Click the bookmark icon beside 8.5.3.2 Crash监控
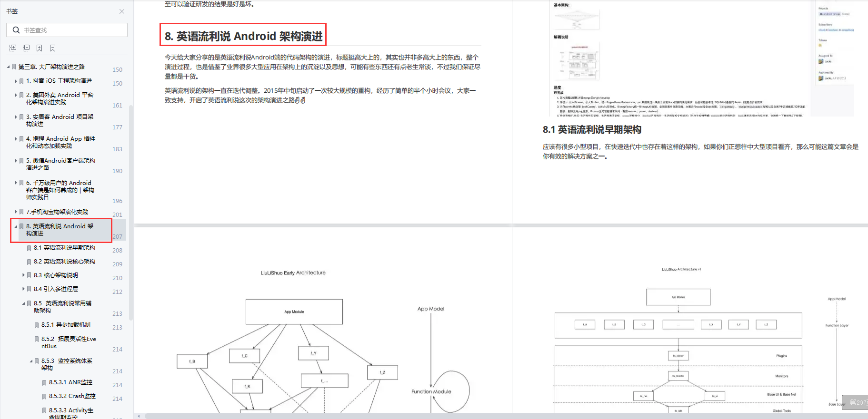The width and height of the screenshot is (868, 419). coord(44,397)
